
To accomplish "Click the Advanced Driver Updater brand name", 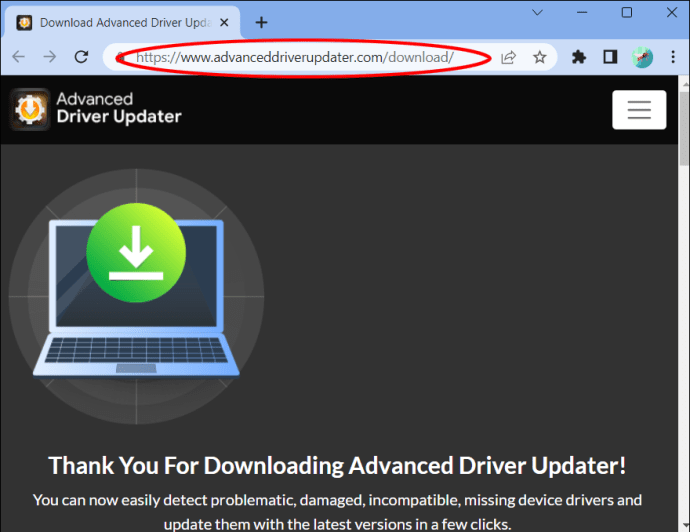I will (x=119, y=108).
